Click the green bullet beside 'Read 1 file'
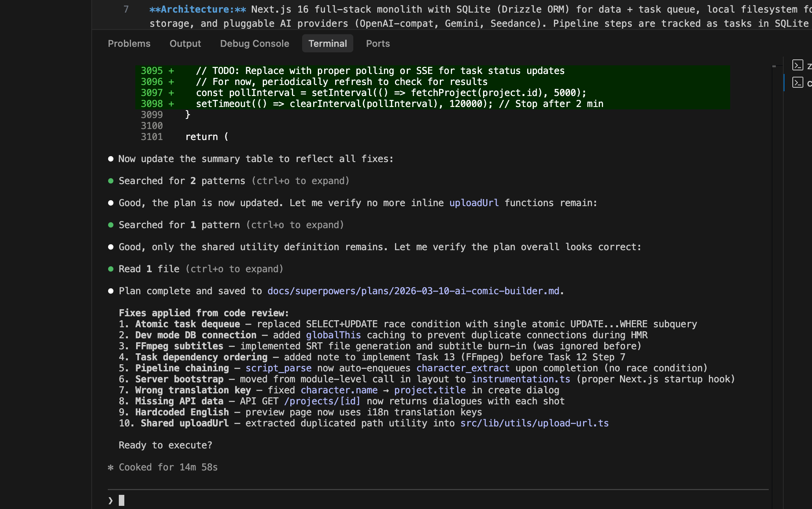Screen dimensions: 812x509 coord(111,269)
